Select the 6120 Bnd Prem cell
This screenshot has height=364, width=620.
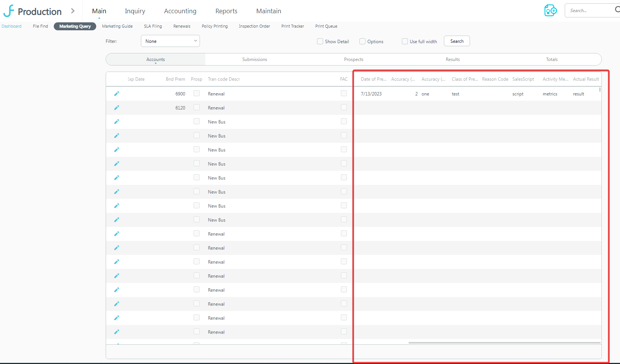(180, 108)
